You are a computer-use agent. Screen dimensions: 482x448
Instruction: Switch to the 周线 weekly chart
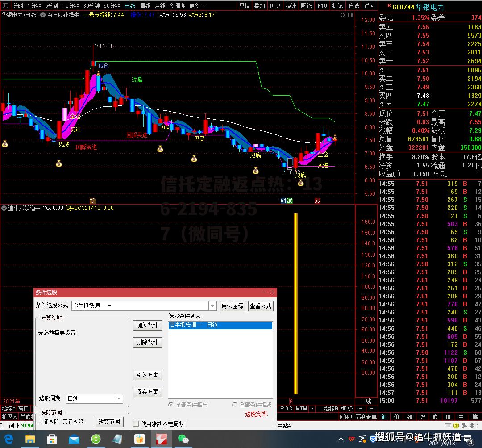[145, 6]
